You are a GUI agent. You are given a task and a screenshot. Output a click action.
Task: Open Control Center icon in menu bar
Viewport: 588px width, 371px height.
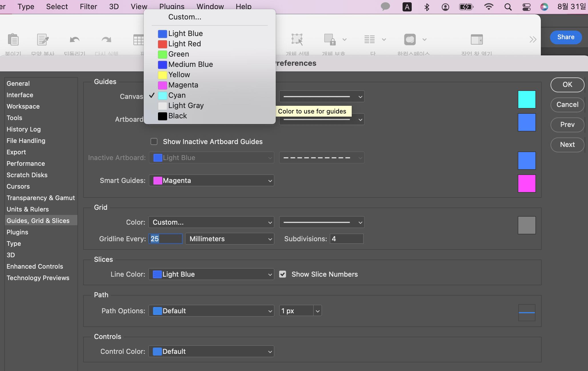[526, 7]
